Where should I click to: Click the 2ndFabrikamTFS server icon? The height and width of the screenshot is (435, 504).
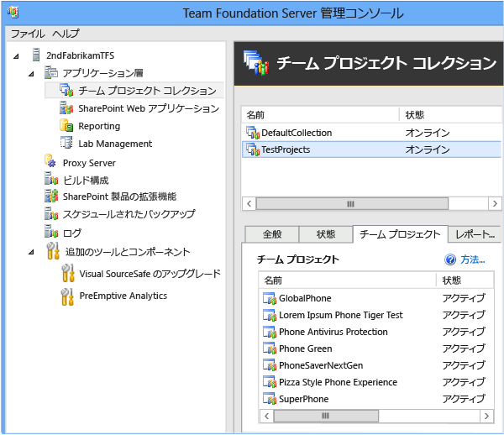[x=36, y=55]
